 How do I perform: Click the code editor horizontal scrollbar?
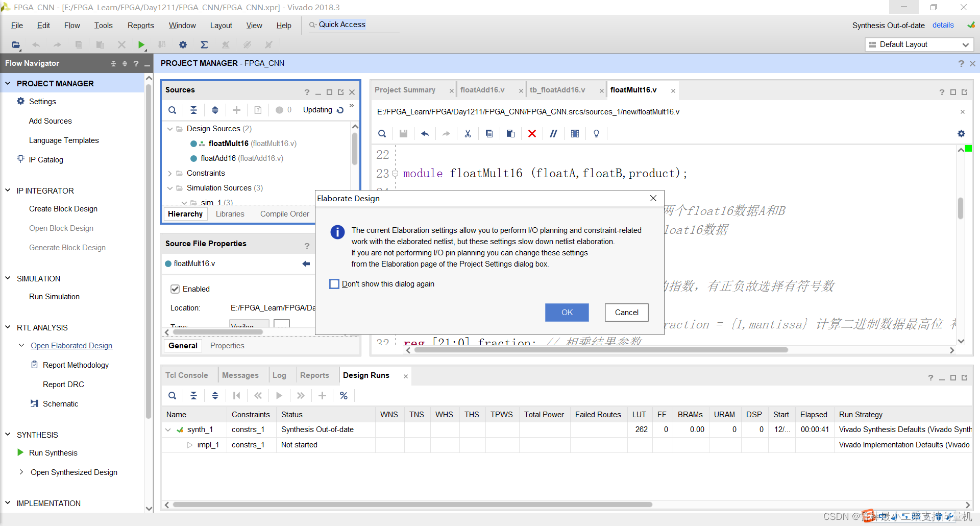(x=601, y=350)
